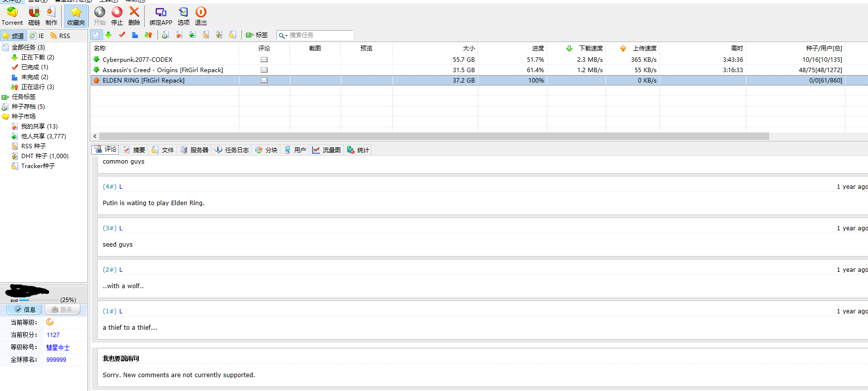The image size is (868, 391).
Task: Select 全部任务 (3) in sidebar
Action: pos(28,47)
